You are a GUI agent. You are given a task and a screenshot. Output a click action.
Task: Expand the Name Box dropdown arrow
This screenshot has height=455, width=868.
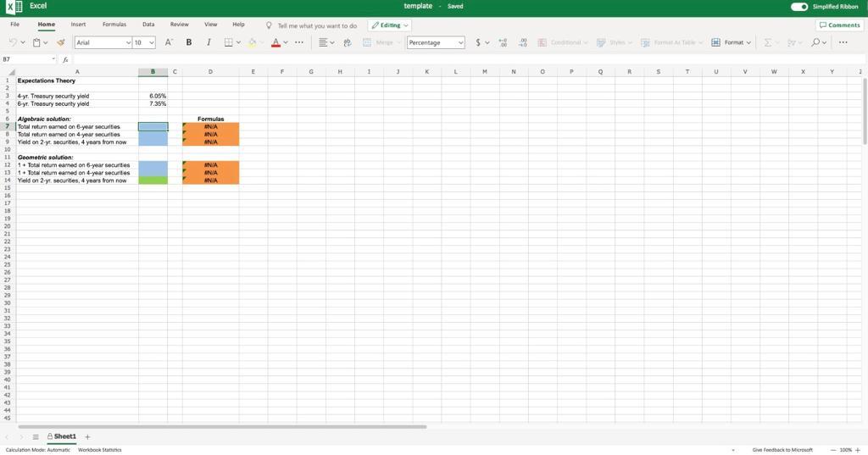point(53,59)
